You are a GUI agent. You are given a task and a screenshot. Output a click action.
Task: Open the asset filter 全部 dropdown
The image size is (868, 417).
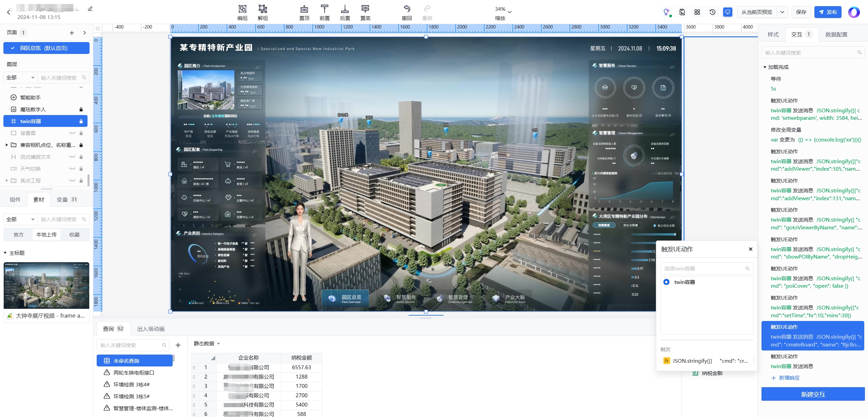pyautogui.click(x=20, y=220)
